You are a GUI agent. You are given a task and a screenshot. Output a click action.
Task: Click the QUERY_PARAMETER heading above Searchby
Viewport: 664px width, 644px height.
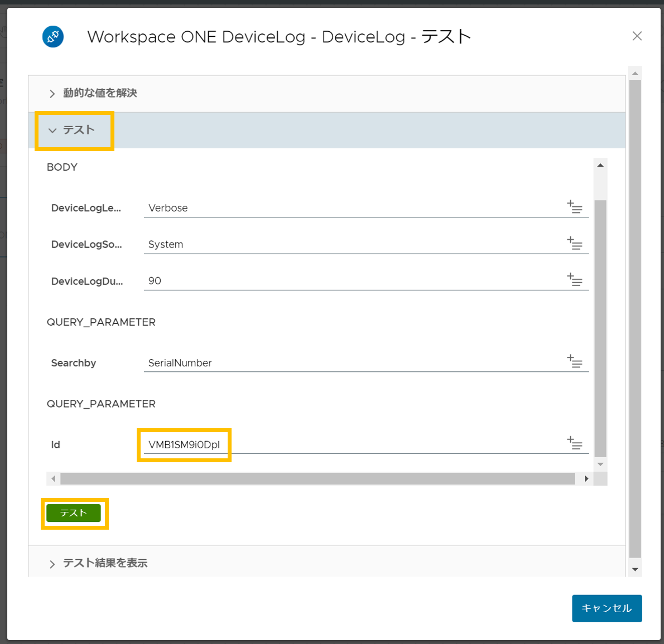101,322
